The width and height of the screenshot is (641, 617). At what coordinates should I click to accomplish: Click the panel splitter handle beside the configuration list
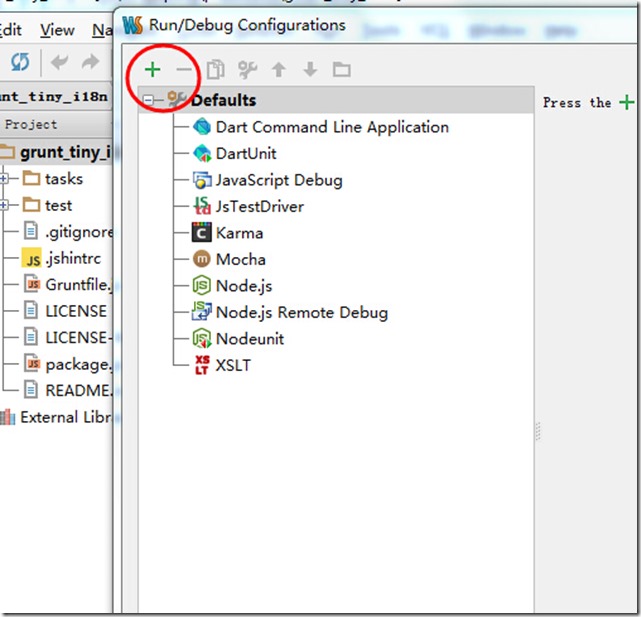538,431
